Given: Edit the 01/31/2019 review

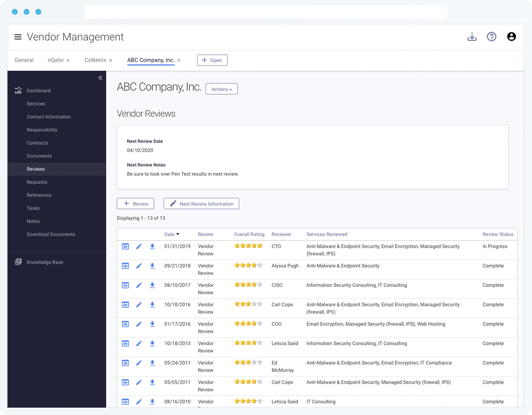Looking at the screenshot, I should click(139, 247).
